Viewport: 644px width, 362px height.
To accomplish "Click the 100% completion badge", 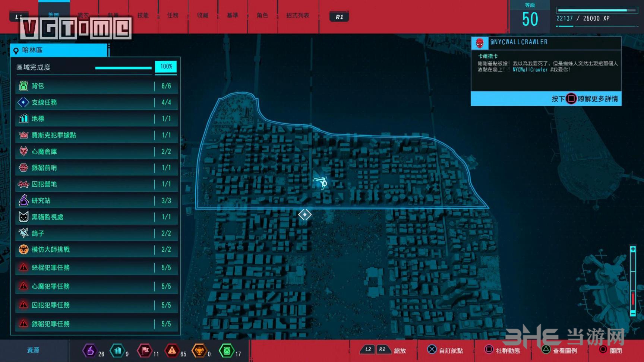I will 166,67.
